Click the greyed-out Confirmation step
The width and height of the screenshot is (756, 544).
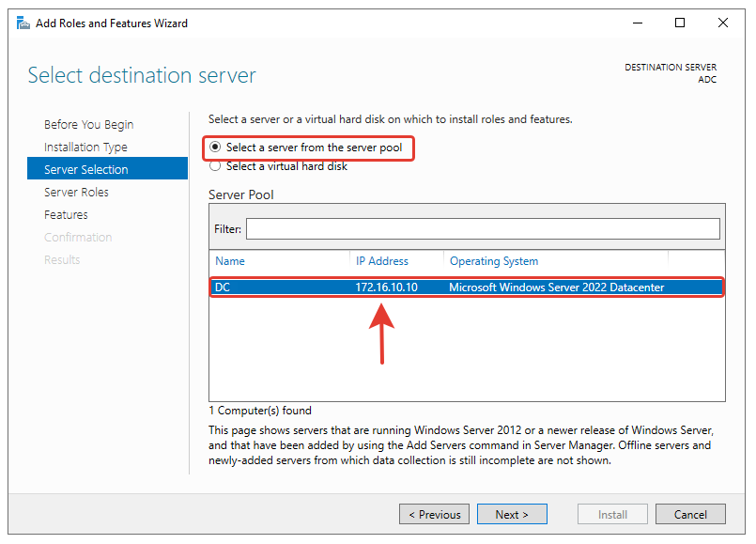(x=78, y=238)
